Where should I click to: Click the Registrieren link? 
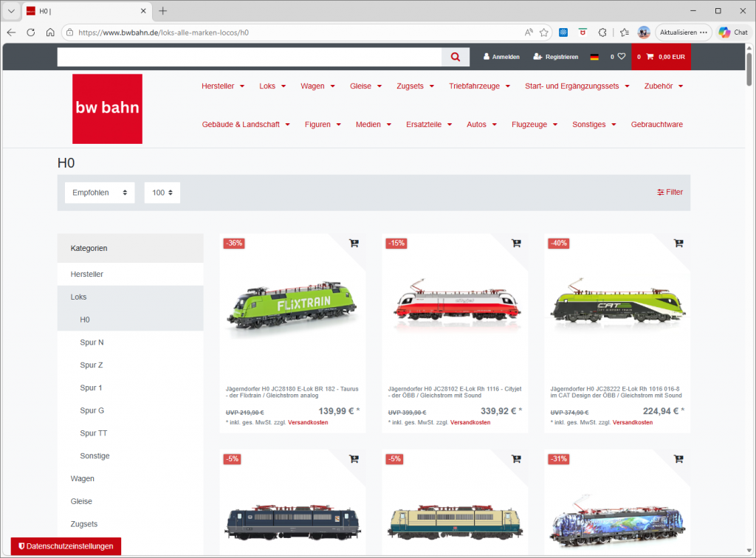coord(555,57)
